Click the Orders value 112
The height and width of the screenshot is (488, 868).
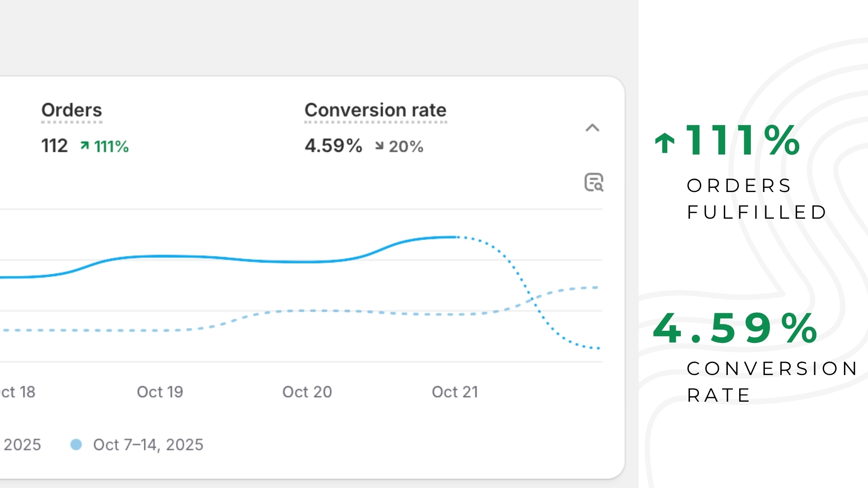tap(54, 146)
